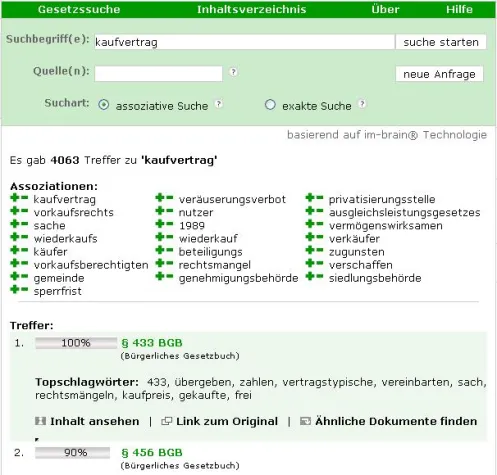The height and width of the screenshot is (475, 497).
Task: Focus the Suchbegriff(e) field containing 'kaufvertrag'
Action: [x=244, y=42]
